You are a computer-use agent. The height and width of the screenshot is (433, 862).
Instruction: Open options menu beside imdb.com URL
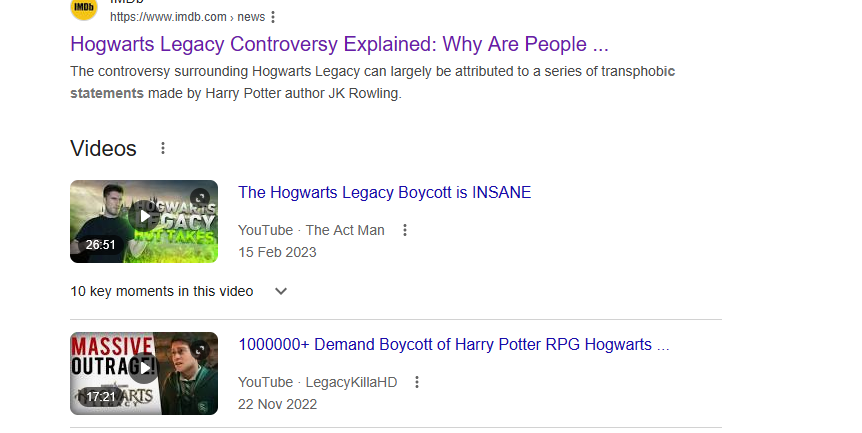(273, 17)
